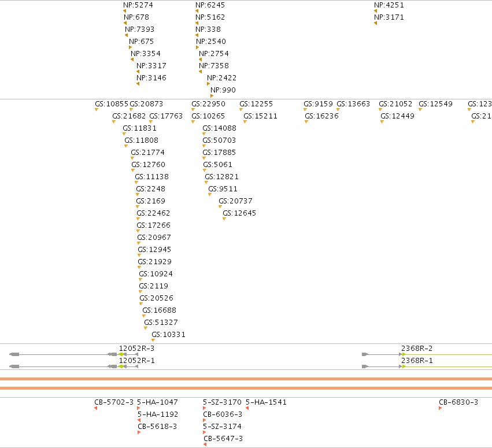Select the GS:12549 label
The image size is (492, 448).
tap(435, 104)
